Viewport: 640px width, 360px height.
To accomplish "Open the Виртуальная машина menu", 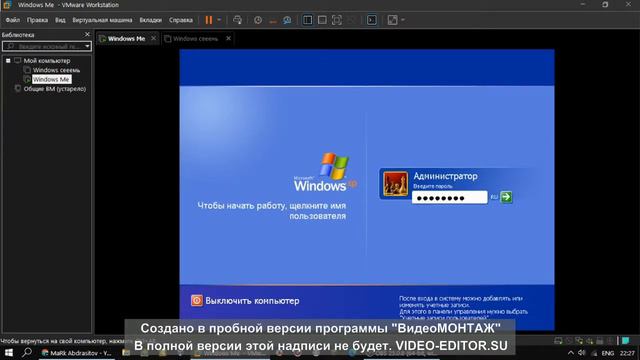I will [102, 20].
